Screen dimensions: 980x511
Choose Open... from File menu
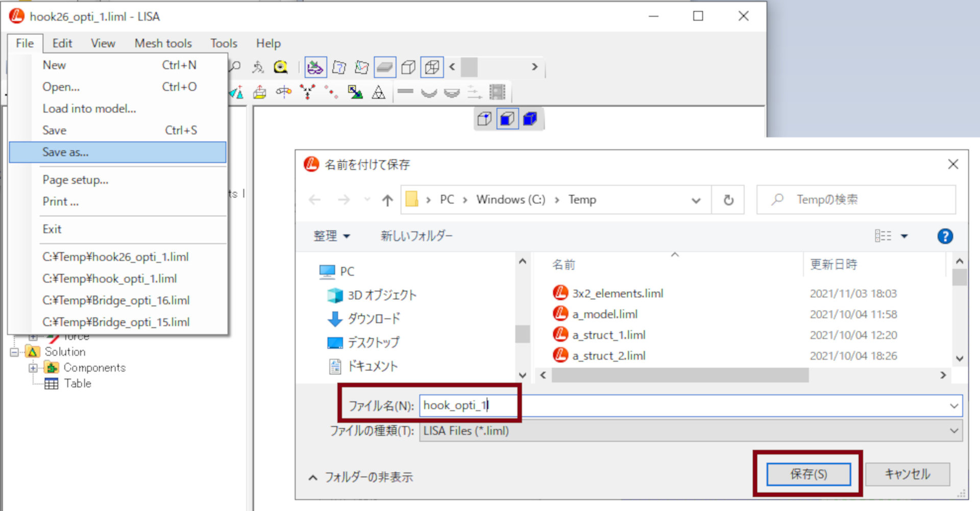pos(118,87)
